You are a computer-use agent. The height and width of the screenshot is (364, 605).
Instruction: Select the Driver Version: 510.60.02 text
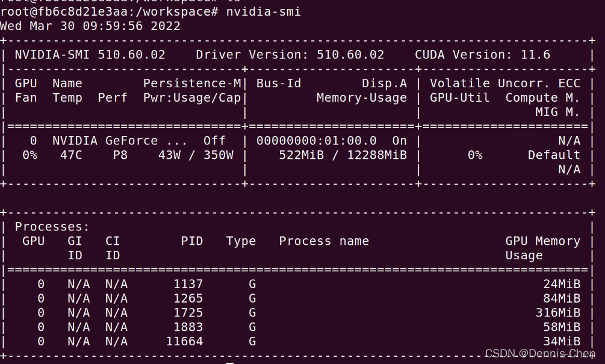pos(290,54)
